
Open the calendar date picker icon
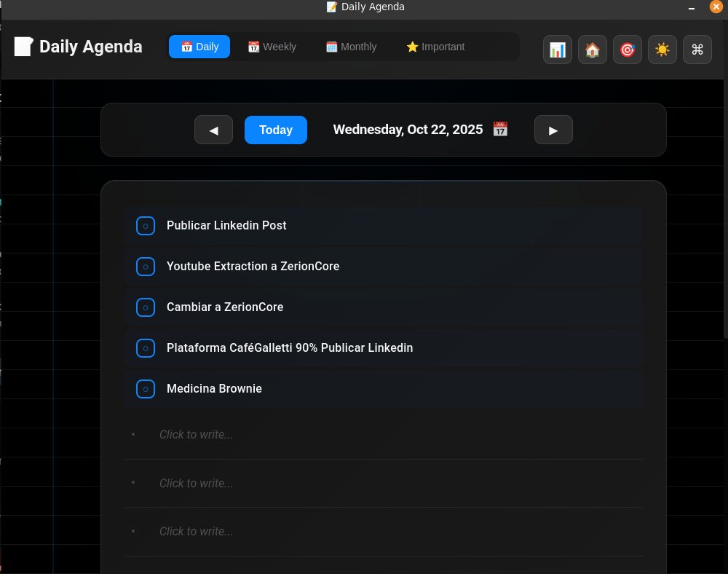(x=500, y=129)
